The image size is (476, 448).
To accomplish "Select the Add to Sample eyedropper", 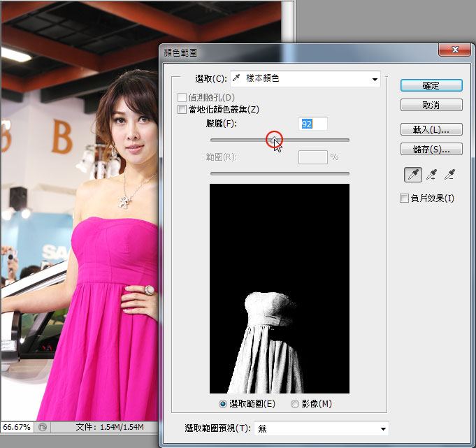I will (x=432, y=175).
